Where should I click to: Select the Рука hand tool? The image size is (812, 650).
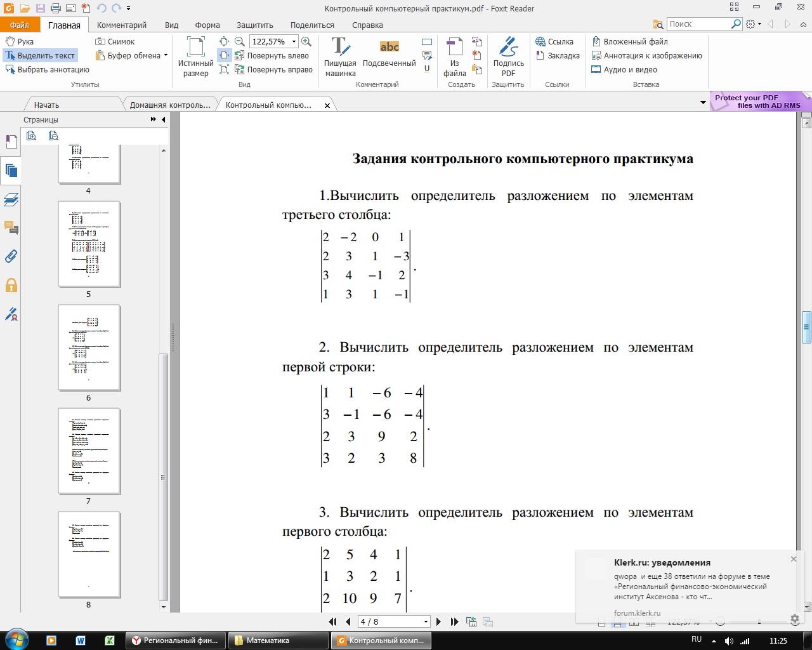(x=20, y=42)
